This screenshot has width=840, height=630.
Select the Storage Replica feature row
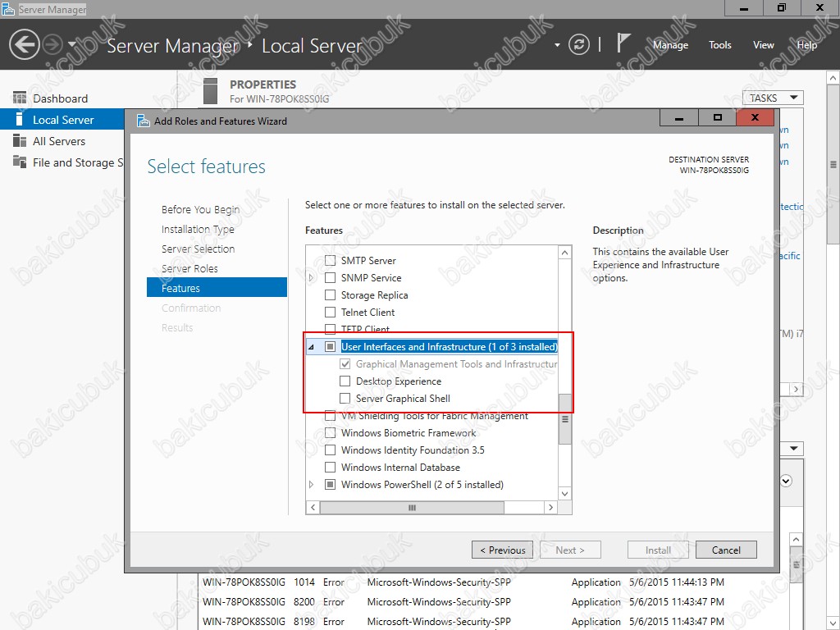pyautogui.click(x=374, y=295)
